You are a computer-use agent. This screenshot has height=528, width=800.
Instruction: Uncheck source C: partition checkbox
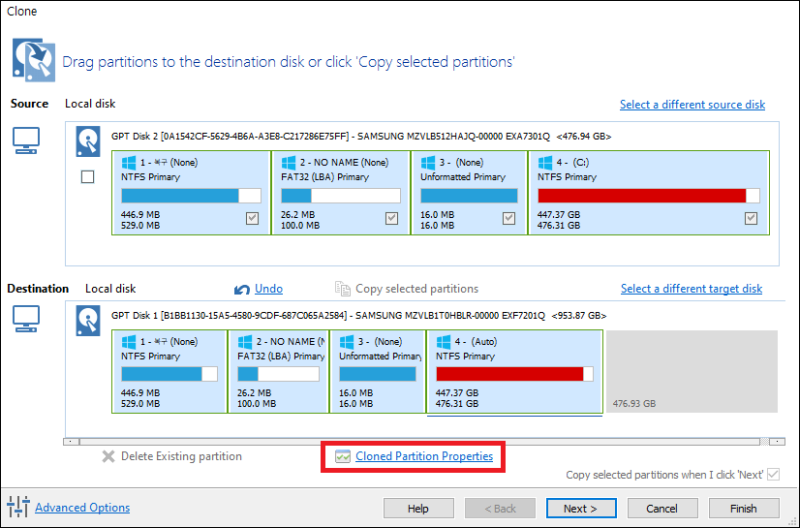click(751, 218)
